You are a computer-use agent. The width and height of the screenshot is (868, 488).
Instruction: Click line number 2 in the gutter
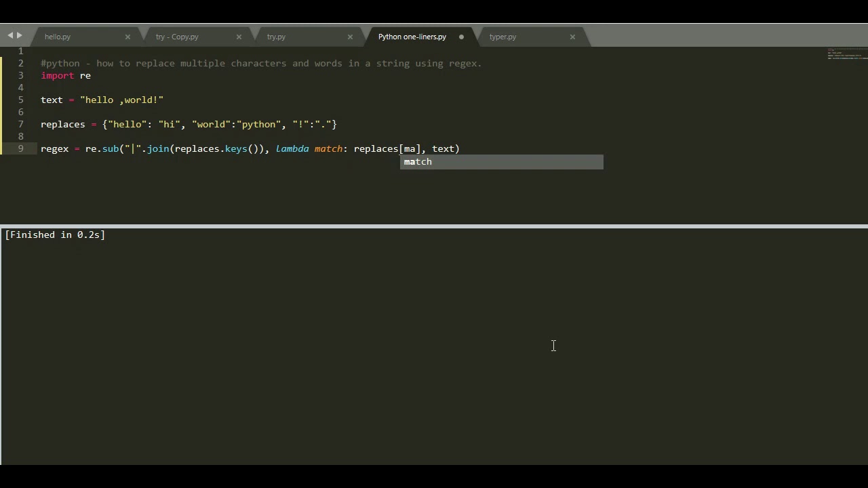[x=21, y=63]
